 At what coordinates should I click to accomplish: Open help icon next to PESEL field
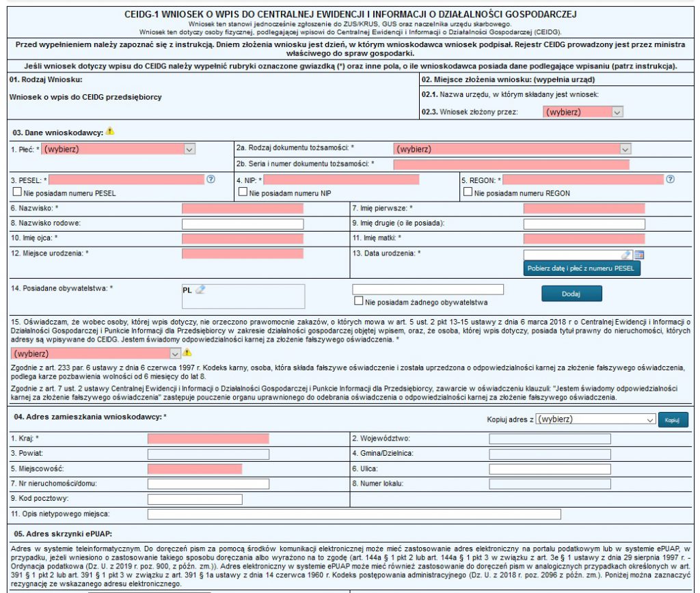point(211,179)
